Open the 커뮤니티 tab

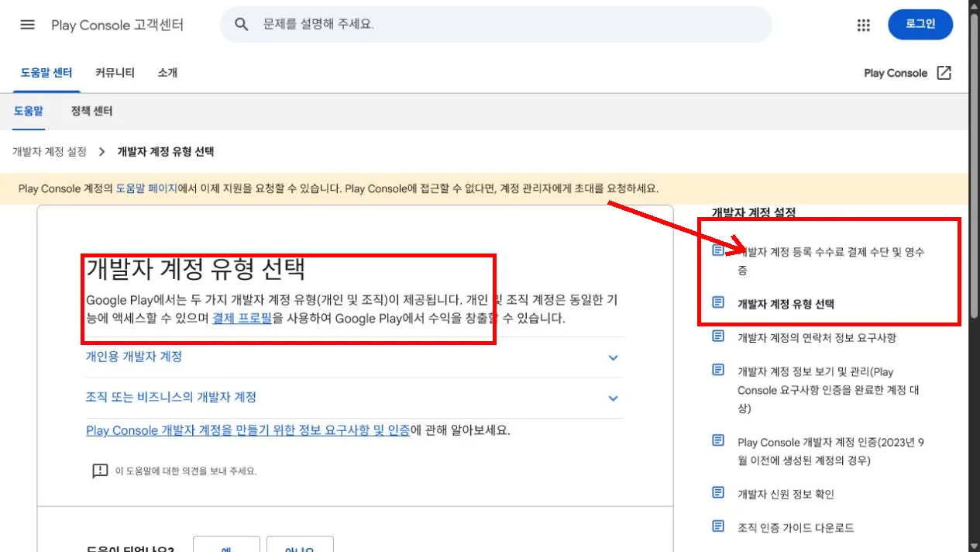coord(115,73)
